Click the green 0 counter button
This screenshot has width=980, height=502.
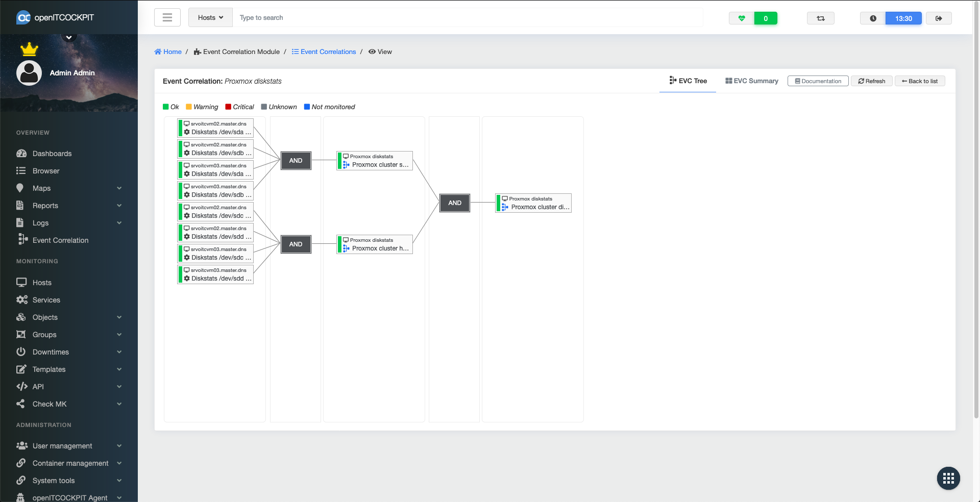tap(766, 18)
